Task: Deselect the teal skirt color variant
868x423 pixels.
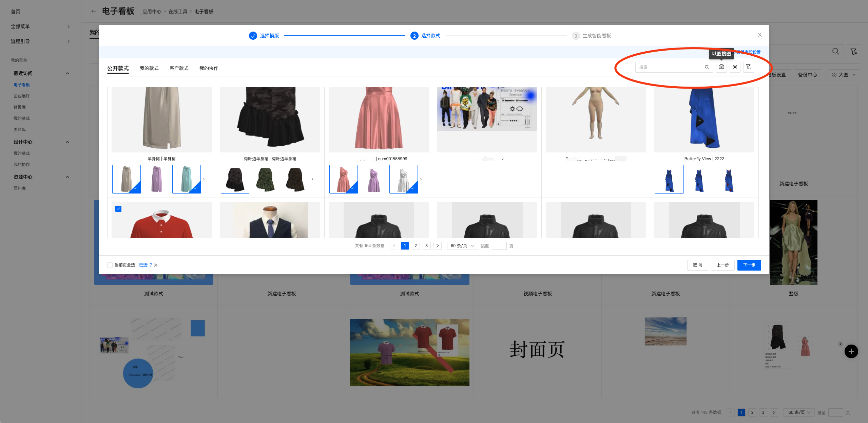Action: coord(186,179)
